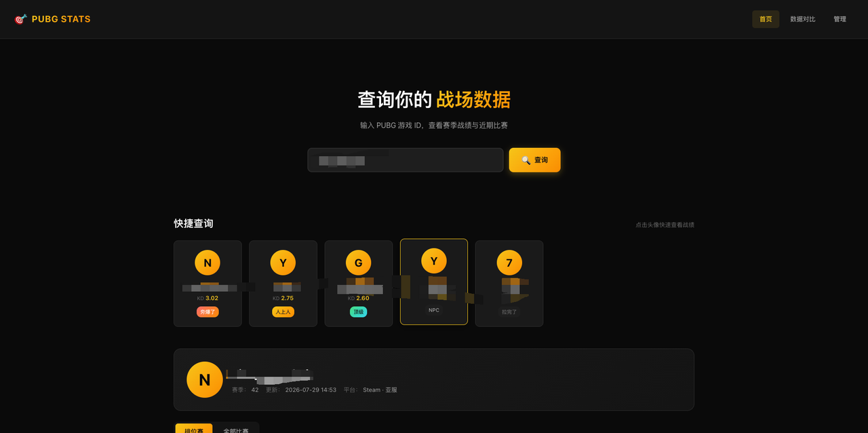This screenshot has height=433, width=868.
Task: Click the 人上人 yellow badge
Action: [x=283, y=312]
